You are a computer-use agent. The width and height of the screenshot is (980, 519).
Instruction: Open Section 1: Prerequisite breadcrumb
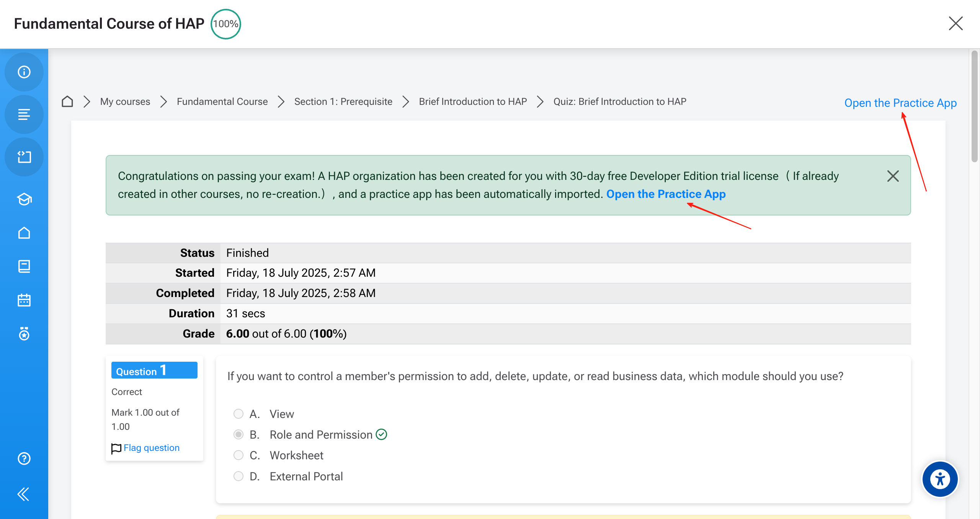click(x=343, y=101)
